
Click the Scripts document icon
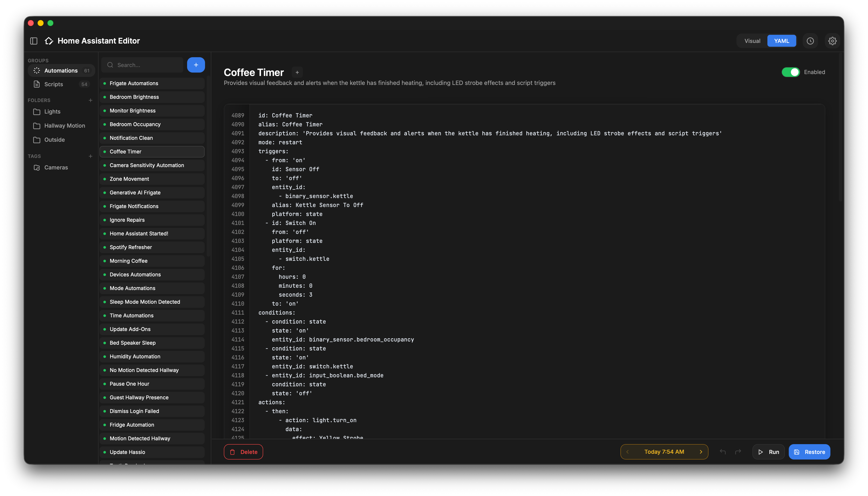[37, 84]
